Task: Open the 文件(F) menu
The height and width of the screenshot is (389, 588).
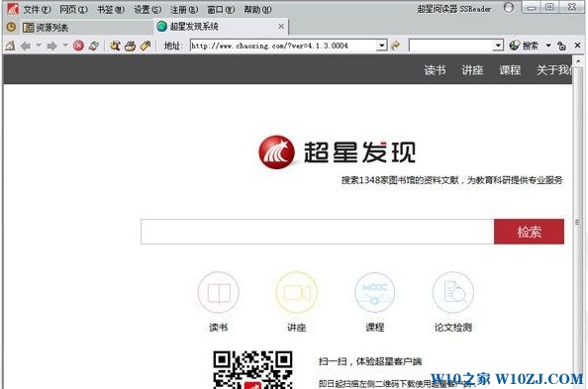Action: tap(37, 9)
